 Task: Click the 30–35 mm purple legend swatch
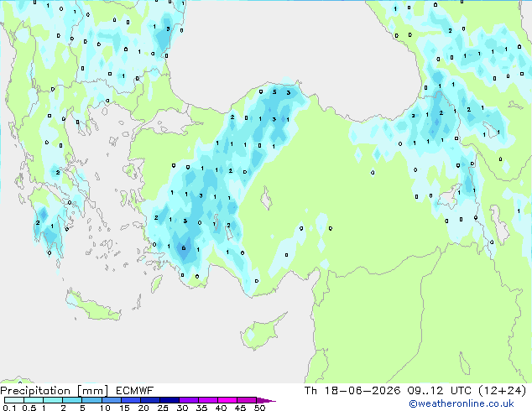coord(188,400)
